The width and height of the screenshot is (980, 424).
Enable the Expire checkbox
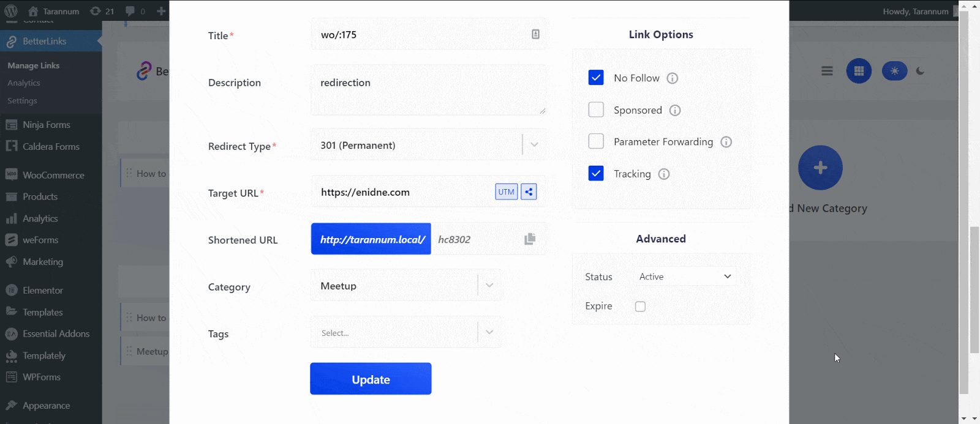(x=640, y=307)
